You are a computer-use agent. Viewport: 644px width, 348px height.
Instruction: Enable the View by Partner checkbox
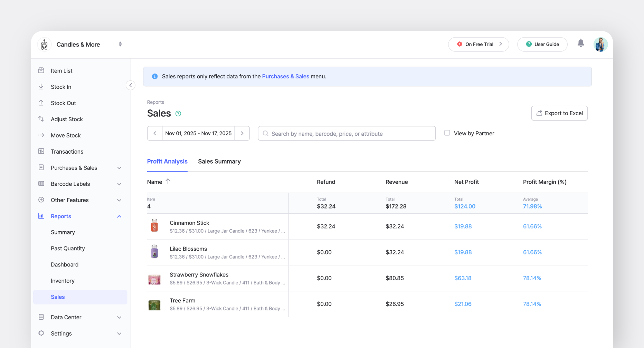(x=447, y=133)
